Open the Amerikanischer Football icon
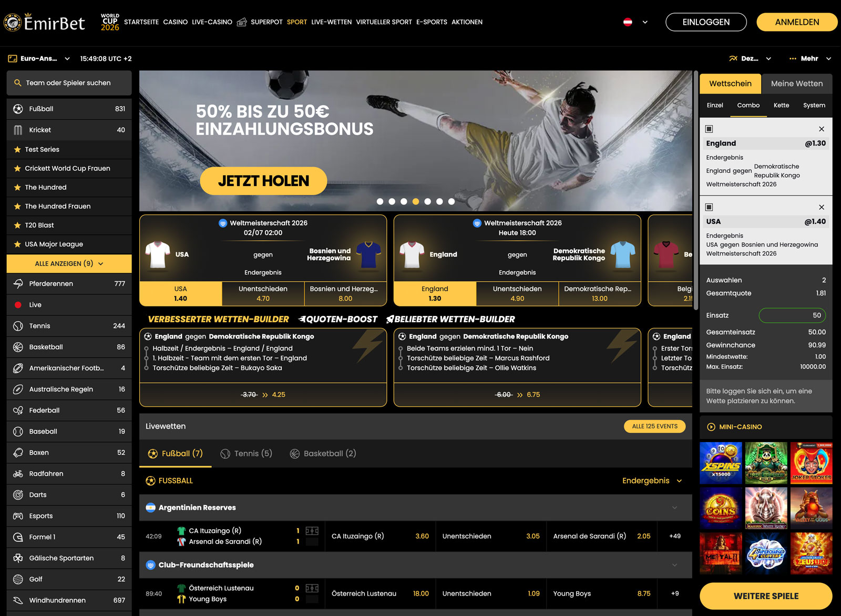 [x=18, y=368]
